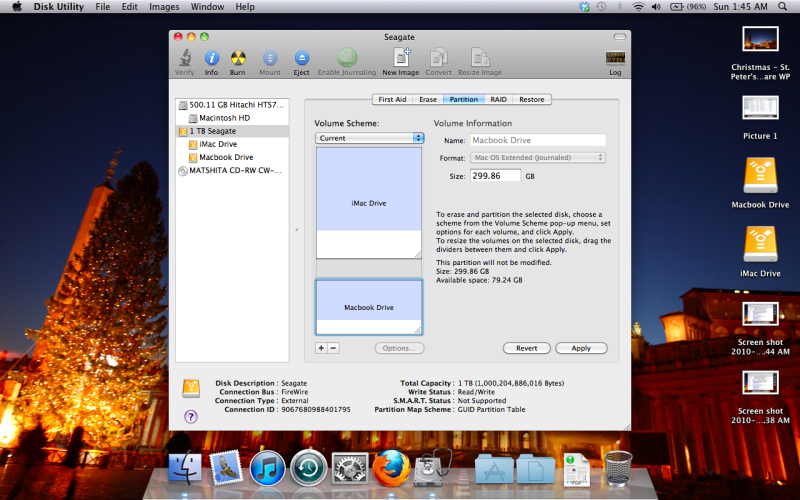This screenshot has width=800, height=500.
Task: Open the File menu
Action: click(x=103, y=7)
